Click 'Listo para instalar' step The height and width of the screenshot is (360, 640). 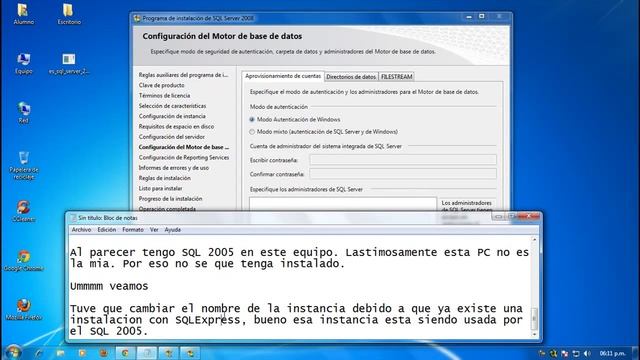click(x=160, y=188)
